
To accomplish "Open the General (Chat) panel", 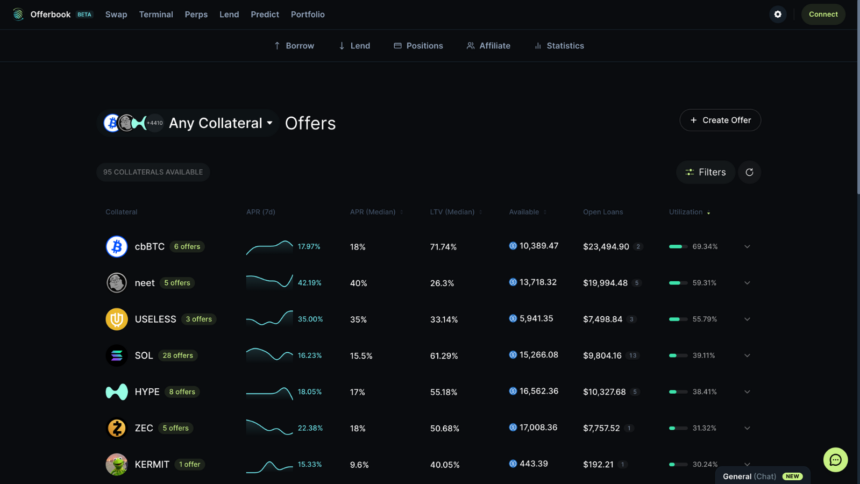I will tap(762, 476).
